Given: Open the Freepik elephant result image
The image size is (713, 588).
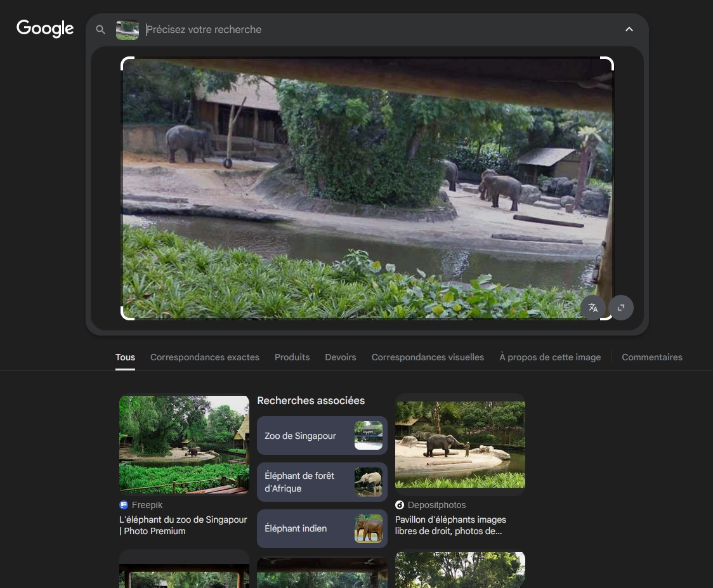Looking at the screenshot, I should tap(184, 445).
